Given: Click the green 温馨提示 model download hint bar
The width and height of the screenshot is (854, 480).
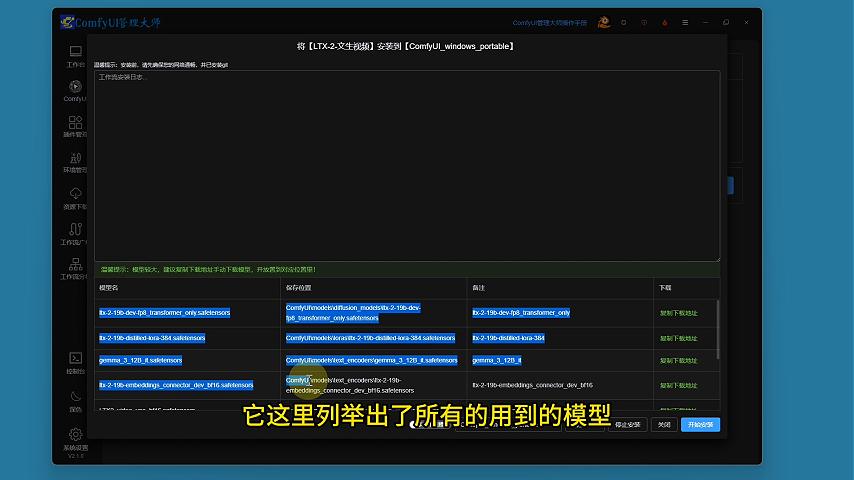Looking at the screenshot, I should pos(407,270).
